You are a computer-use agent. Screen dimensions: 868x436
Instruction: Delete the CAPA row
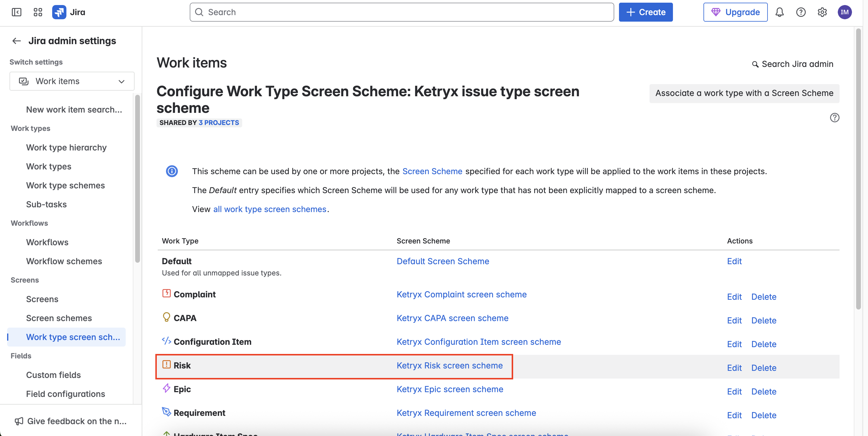764,320
